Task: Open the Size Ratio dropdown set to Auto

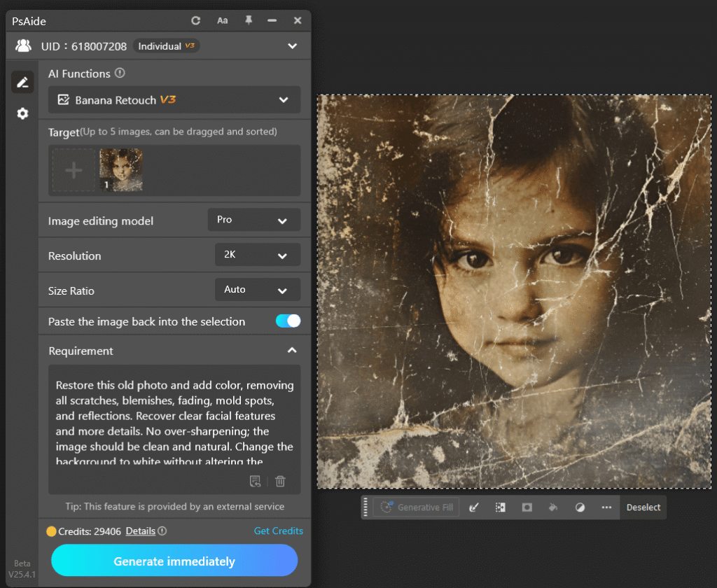Action: tap(257, 290)
